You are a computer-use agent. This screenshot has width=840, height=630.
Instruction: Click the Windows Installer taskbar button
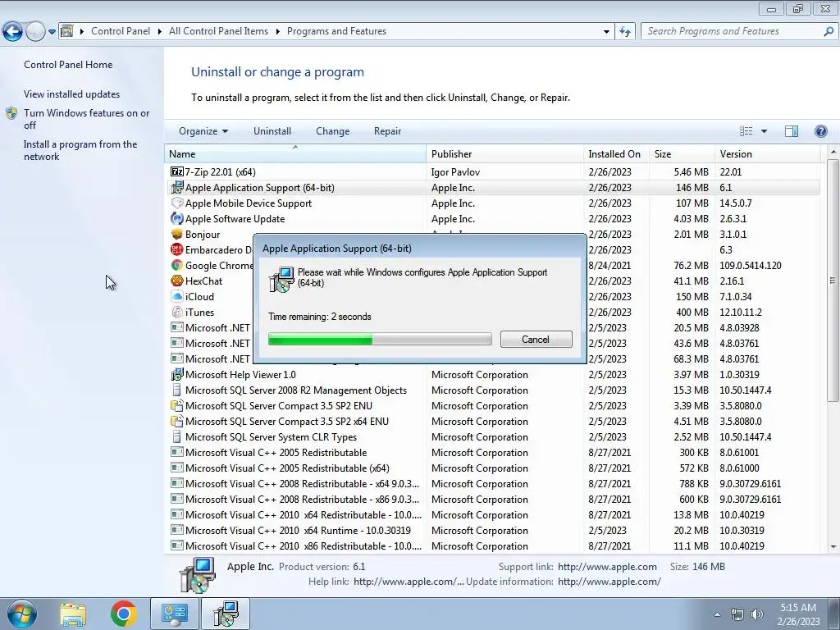[226, 614]
